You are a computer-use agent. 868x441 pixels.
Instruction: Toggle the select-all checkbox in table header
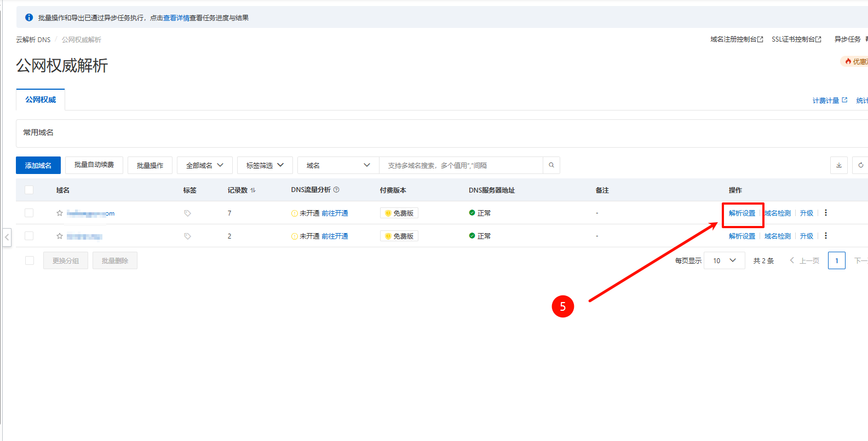point(29,190)
